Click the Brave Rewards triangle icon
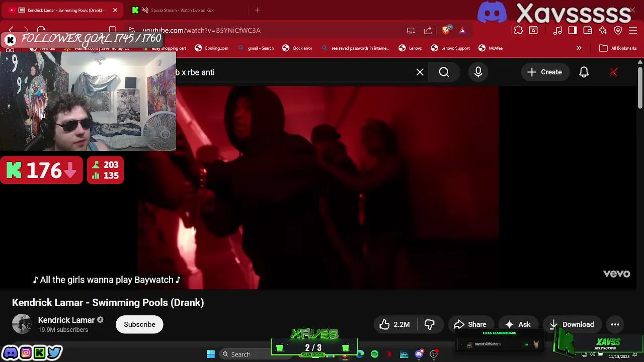The image size is (644, 362). click(462, 30)
